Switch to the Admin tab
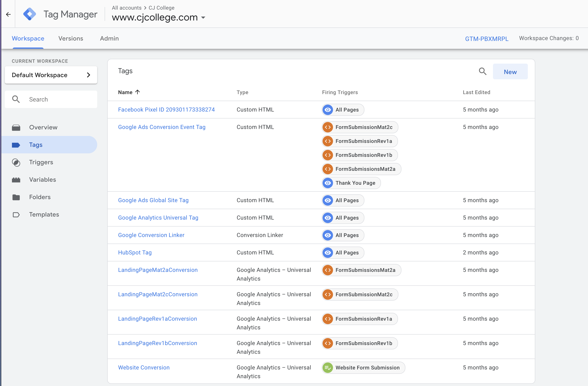Screen dimensions: 588x386 coord(109,38)
